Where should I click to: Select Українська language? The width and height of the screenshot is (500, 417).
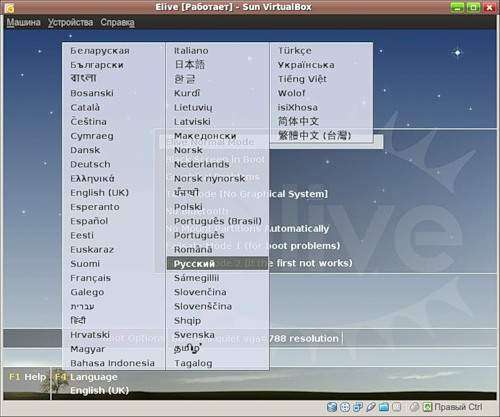point(306,65)
